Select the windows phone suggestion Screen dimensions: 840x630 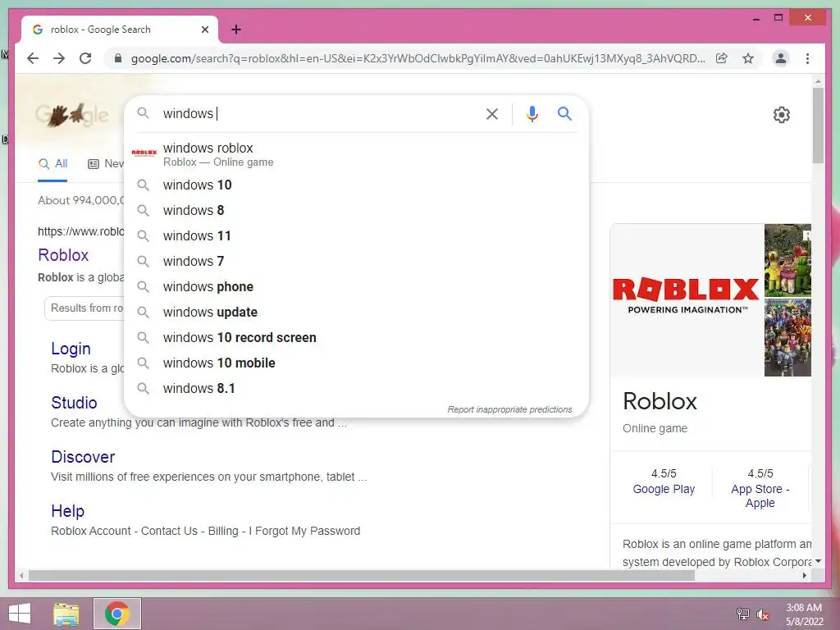pyautogui.click(x=356, y=286)
